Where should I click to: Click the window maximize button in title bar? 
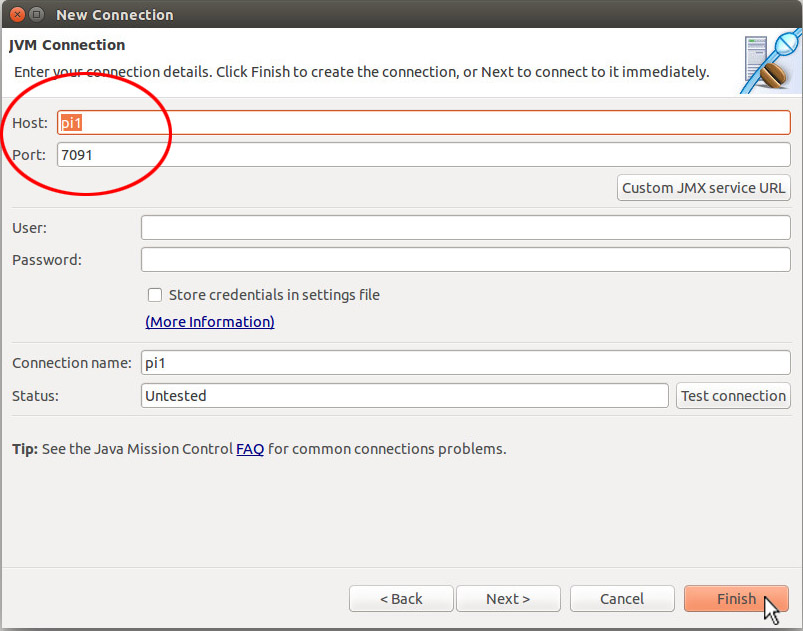[x=36, y=14]
